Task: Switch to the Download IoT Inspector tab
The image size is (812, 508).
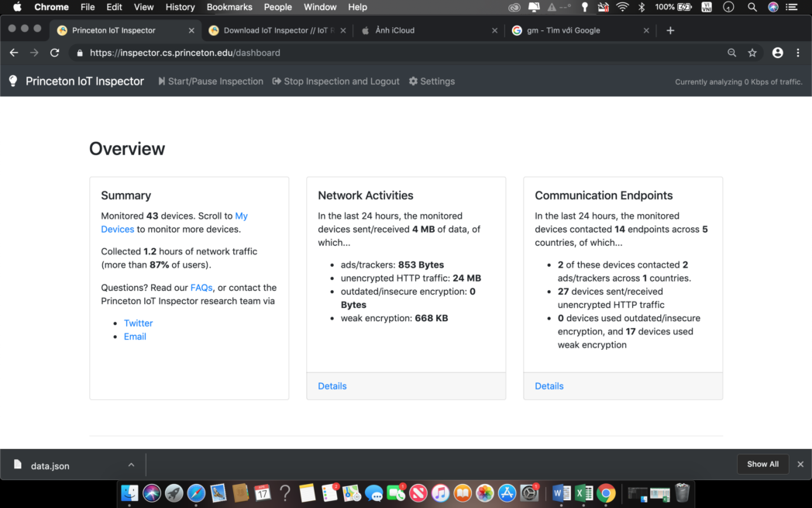Action: pyautogui.click(x=277, y=30)
